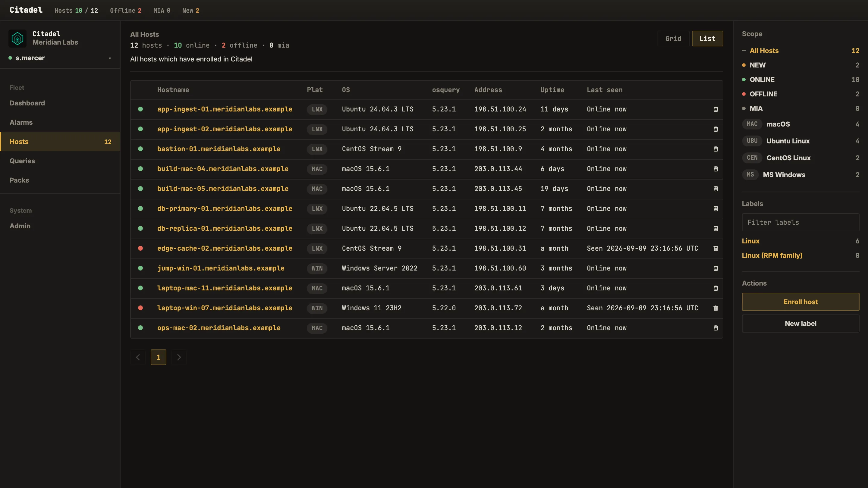
Task: Click the database icon for build-mac-05 row
Action: (x=716, y=189)
